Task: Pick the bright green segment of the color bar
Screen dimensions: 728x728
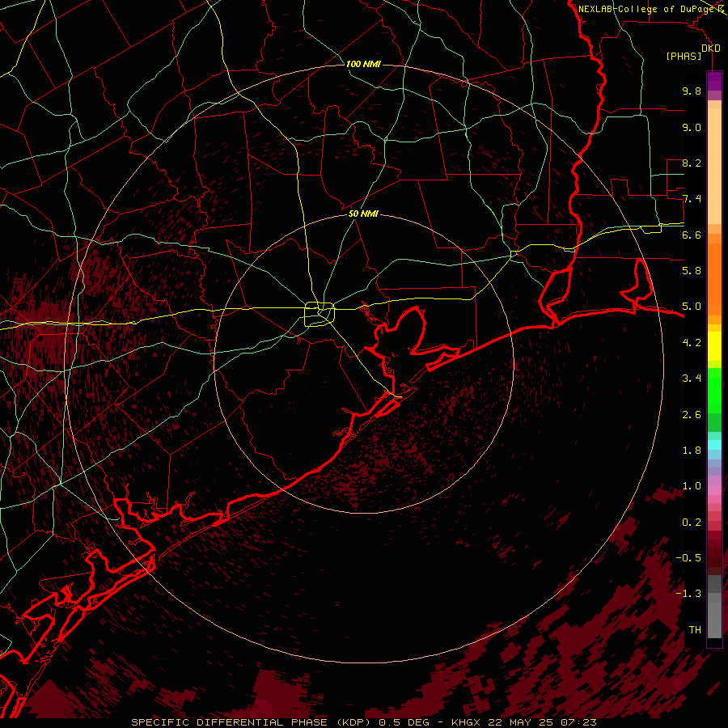Action: 714,390
